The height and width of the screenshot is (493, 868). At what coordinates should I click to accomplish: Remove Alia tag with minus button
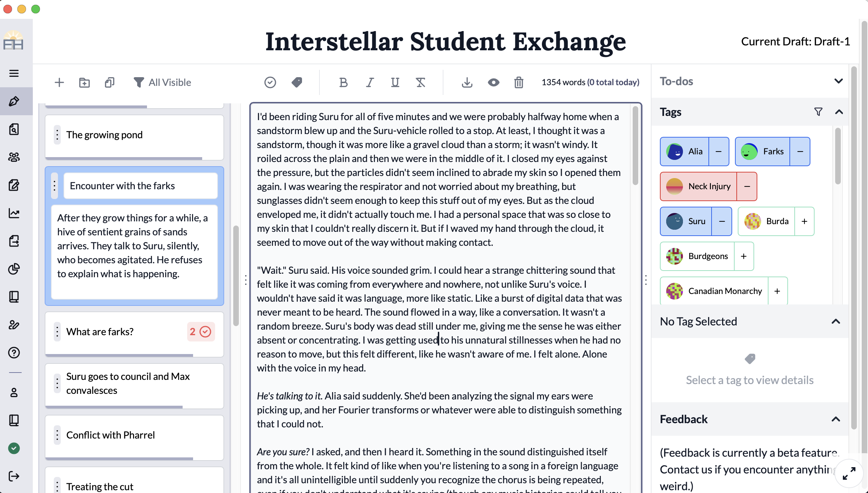[719, 152]
